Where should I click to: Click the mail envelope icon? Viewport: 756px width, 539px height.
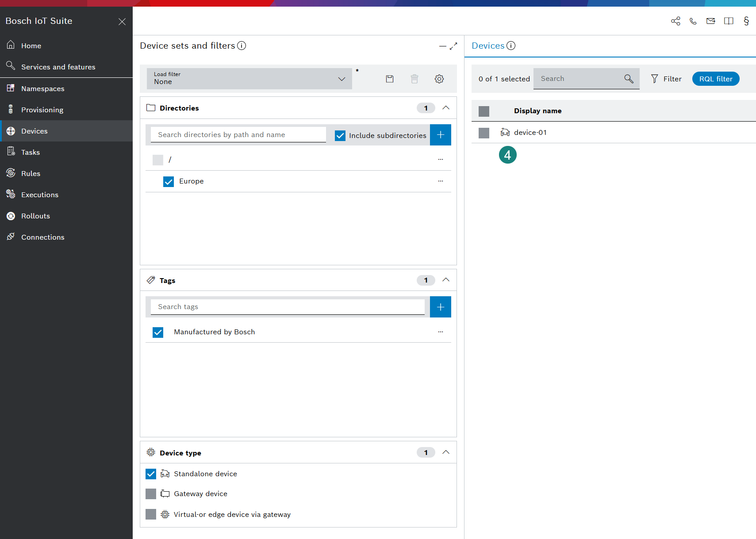click(x=711, y=21)
